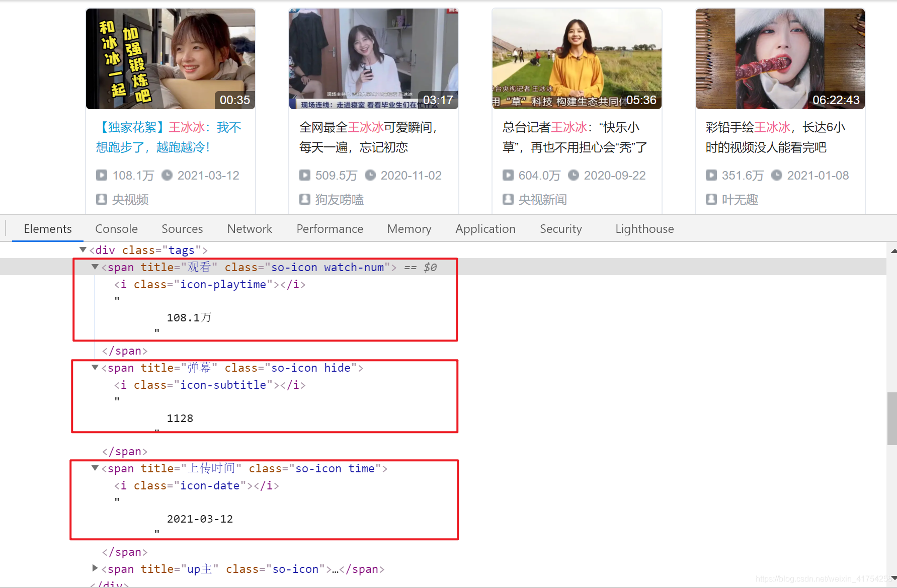
Task: Click uploader icon beside 狗友唠嗑
Action: coord(305,199)
